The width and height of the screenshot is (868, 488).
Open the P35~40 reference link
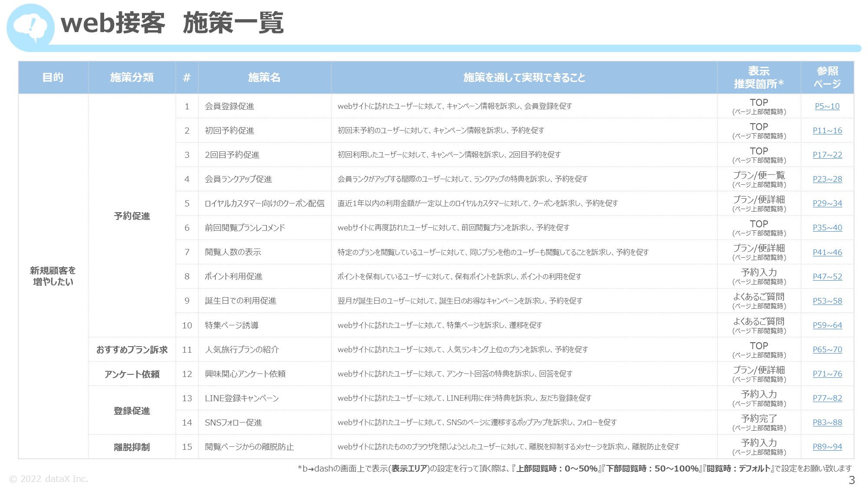[x=827, y=228]
